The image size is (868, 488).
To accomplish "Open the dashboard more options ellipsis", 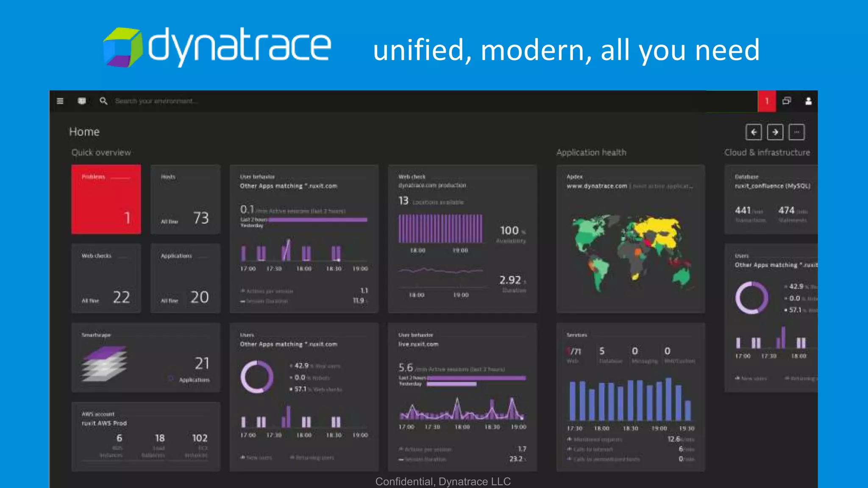I will [x=796, y=132].
